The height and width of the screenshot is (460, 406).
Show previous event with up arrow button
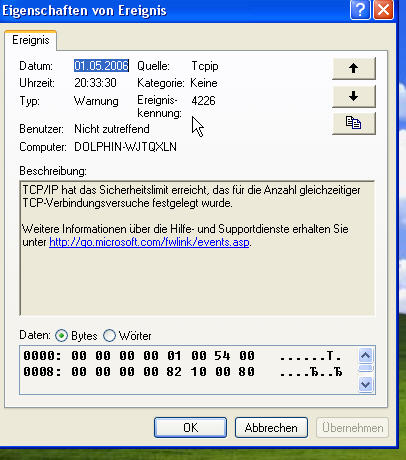coord(354,68)
